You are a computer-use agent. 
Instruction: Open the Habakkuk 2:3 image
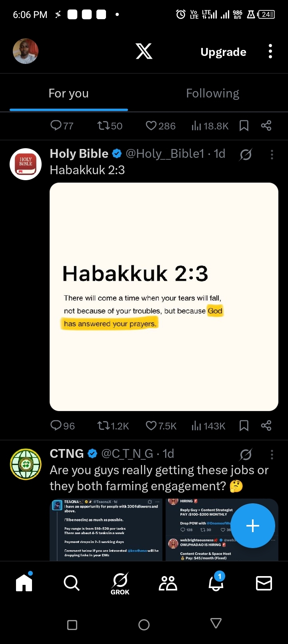tap(164, 296)
